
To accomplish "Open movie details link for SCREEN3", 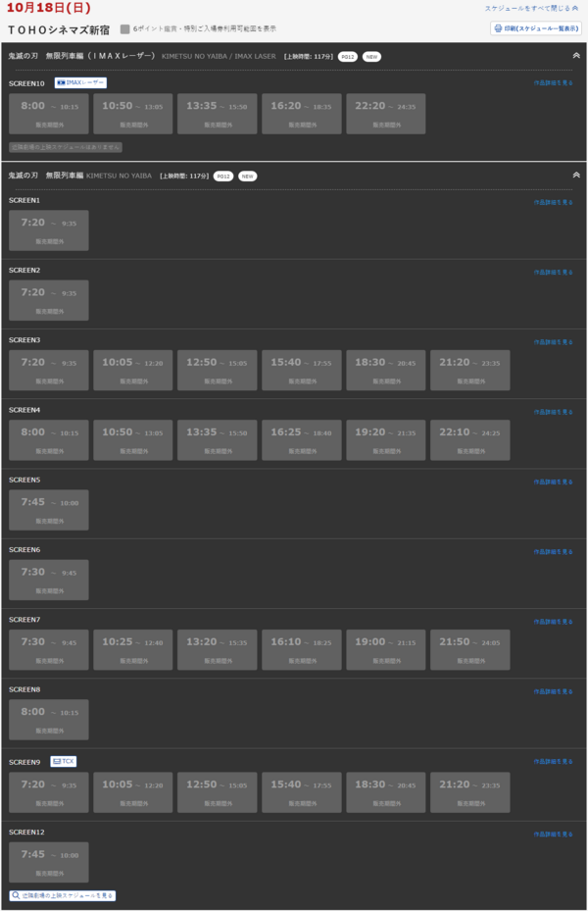I will 553,342.
